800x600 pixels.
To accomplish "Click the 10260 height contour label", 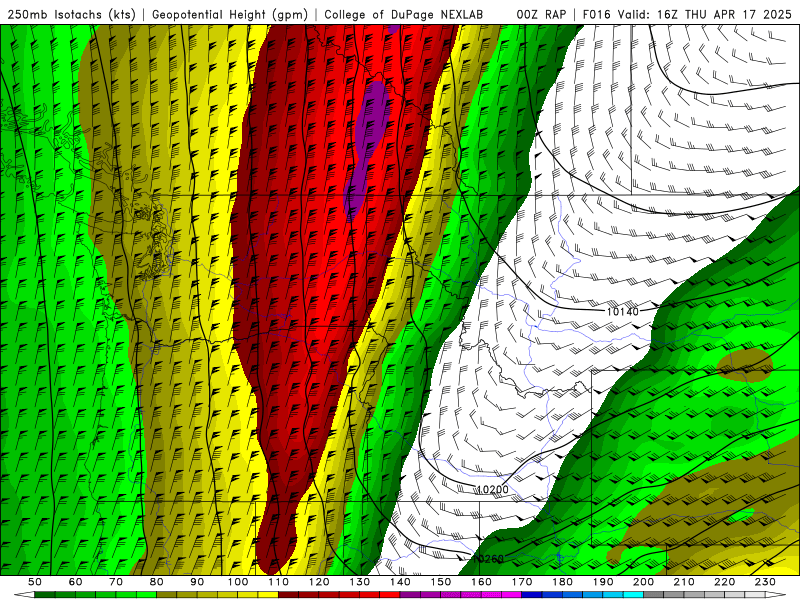I will point(488,559).
